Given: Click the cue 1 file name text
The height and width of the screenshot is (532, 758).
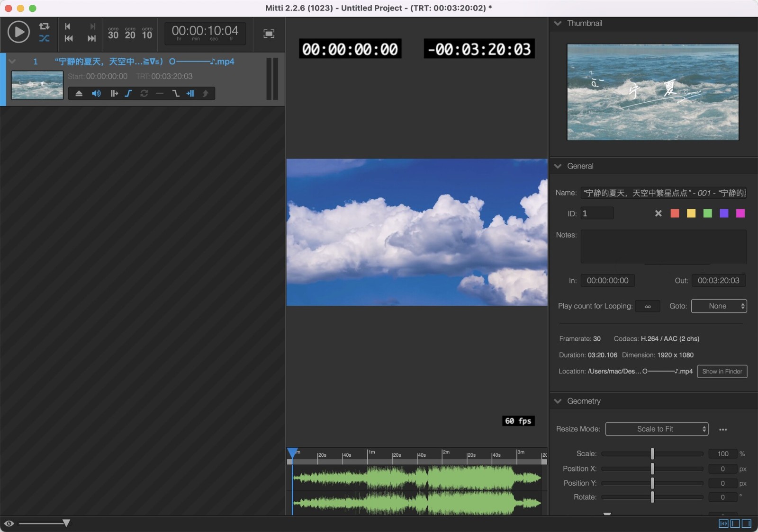Looking at the screenshot, I should point(144,62).
